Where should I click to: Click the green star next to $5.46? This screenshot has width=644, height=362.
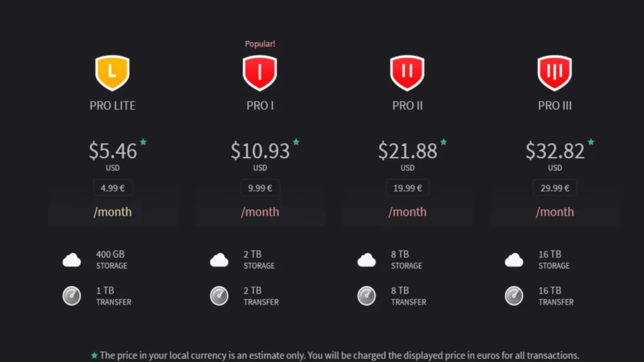[143, 143]
